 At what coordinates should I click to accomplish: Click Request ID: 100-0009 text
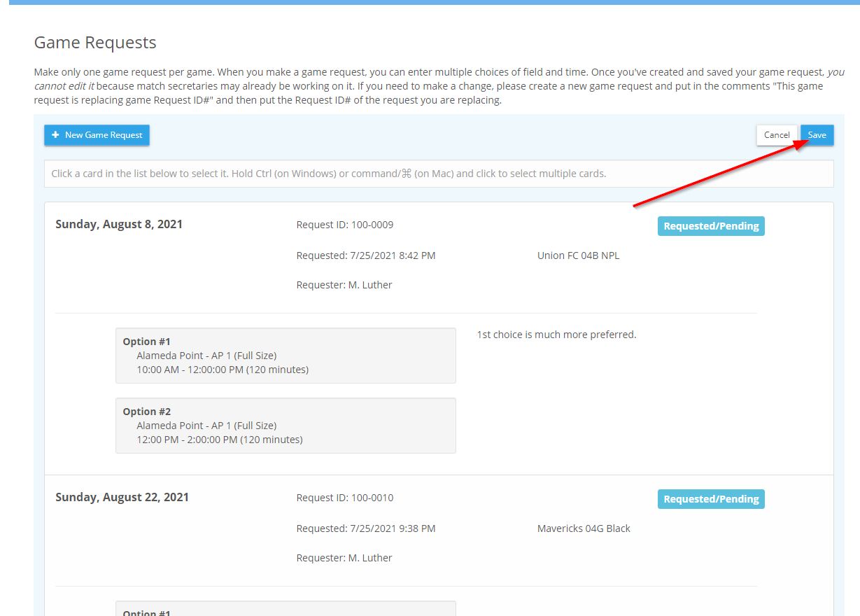(x=345, y=225)
